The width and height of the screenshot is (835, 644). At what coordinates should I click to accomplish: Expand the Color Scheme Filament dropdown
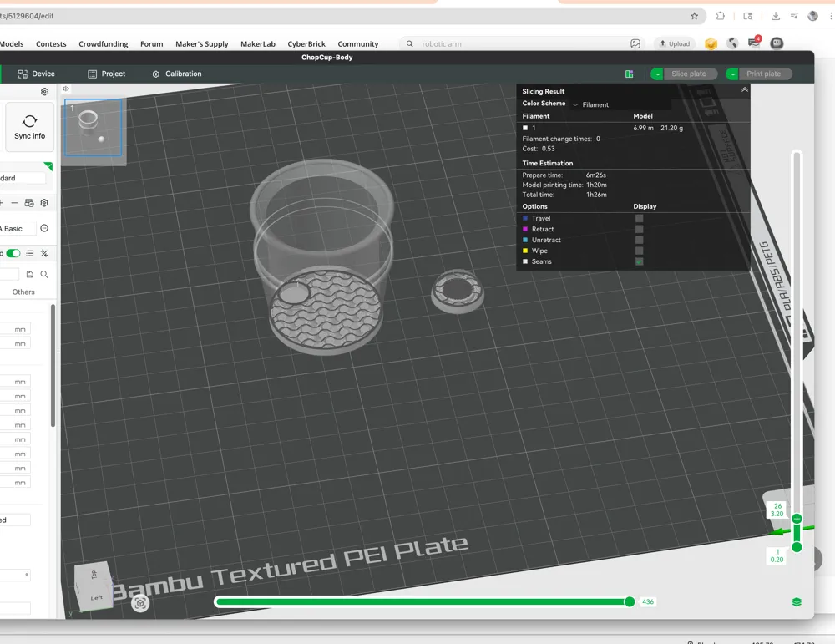[590, 105]
